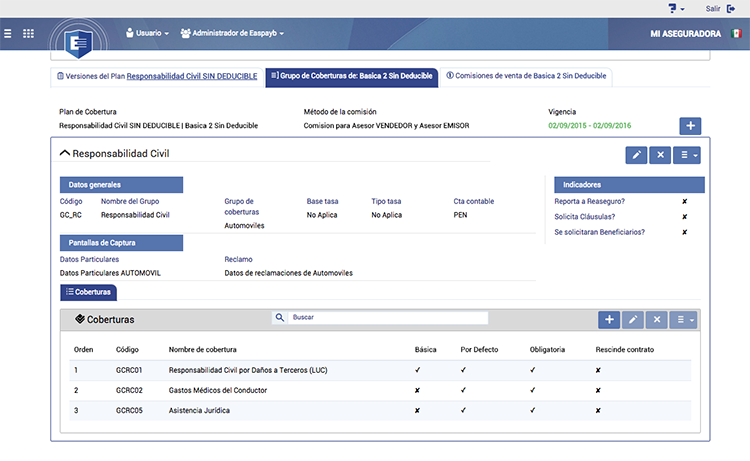Toggle Obligatoria check for Asistencia Jurídica
This screenshot has height=461, width=750.
tap(532, 410)
